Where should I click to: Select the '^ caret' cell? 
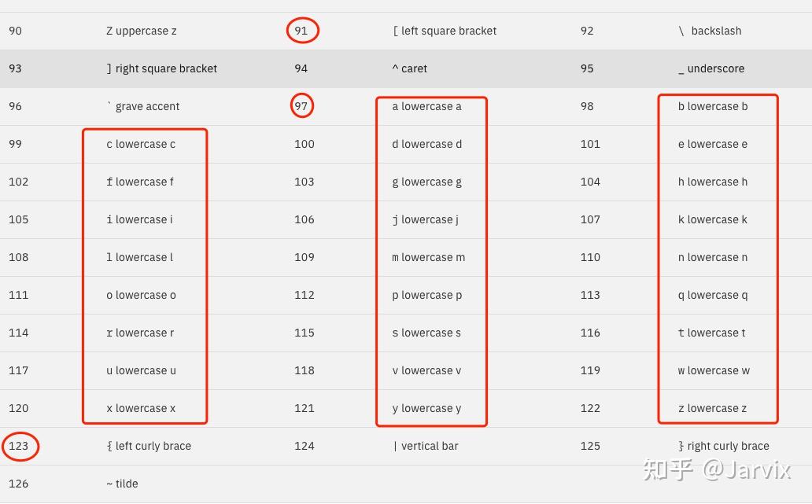[410, 68]
